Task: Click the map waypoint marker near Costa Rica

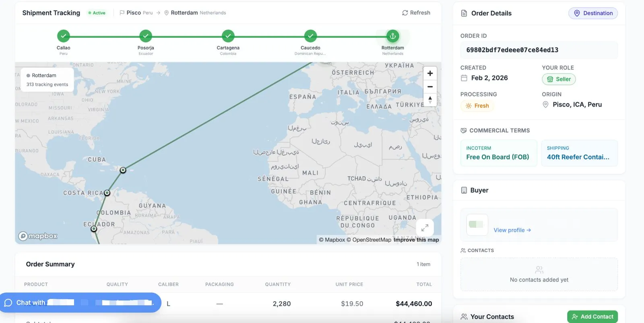Action: pos(107,193)
